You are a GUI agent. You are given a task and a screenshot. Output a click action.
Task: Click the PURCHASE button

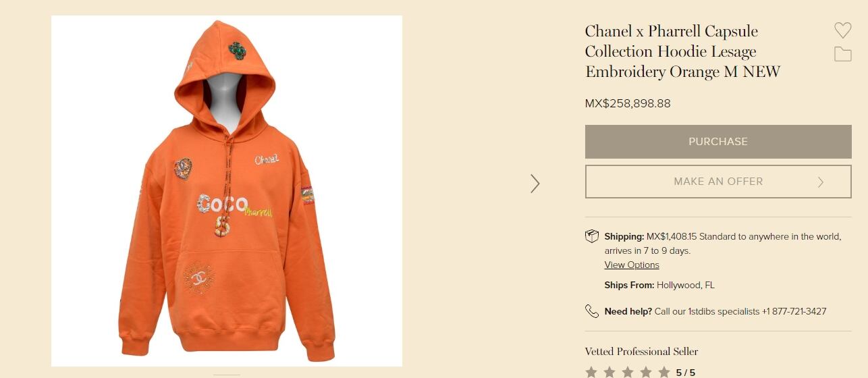tap(718, 142)
